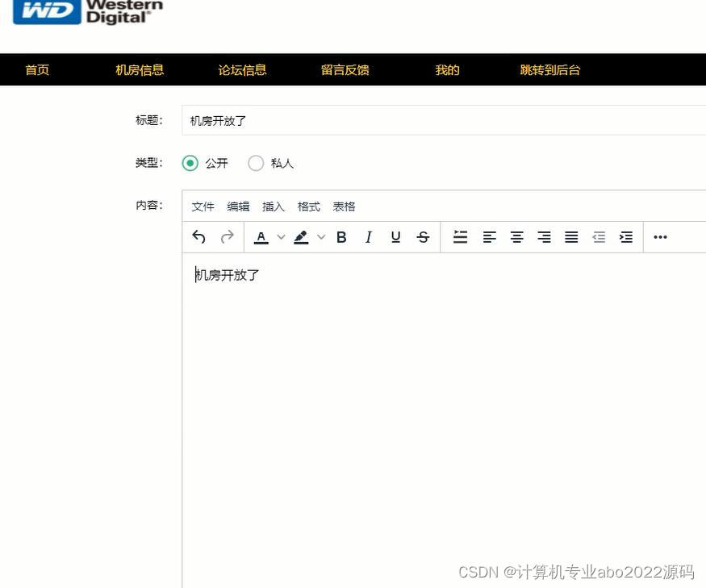Toggle italic formatting
This screenshot has height=588, width=706.
click(x=368, y=237)
